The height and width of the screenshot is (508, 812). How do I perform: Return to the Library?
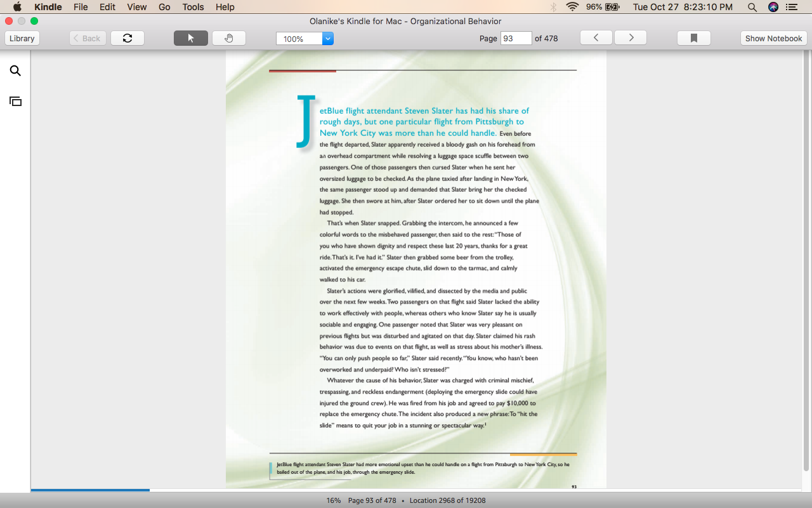[22, 38]
